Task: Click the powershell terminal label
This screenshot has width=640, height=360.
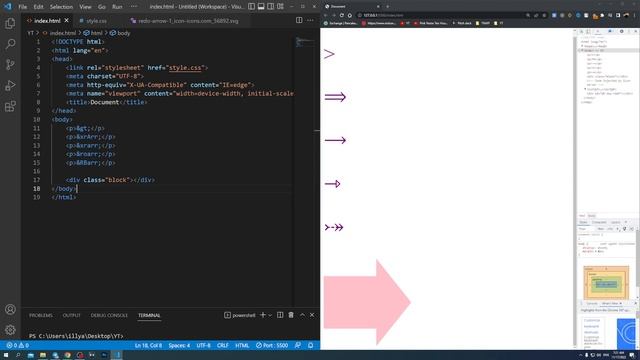Action: click(240, 315)
